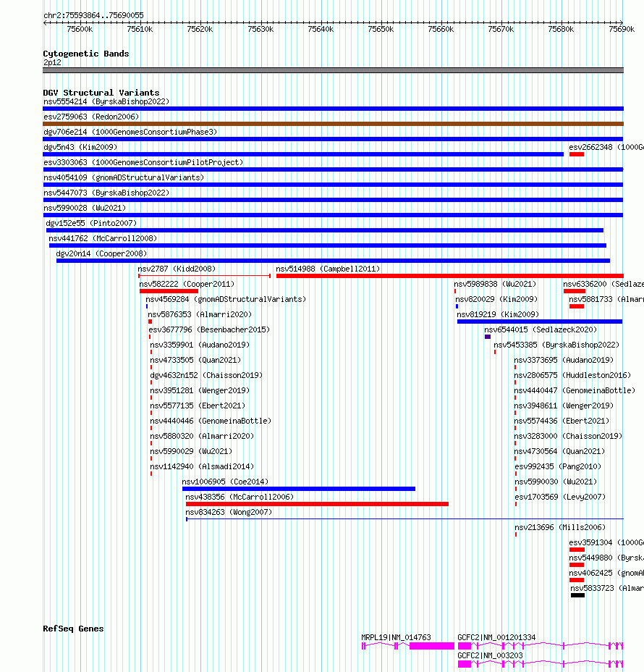The height and width of the screenshot is (672, 644).
Task: Click nsv4569284 (gnomADStructuralVariants) label
Action: click(x=226, y=299)
